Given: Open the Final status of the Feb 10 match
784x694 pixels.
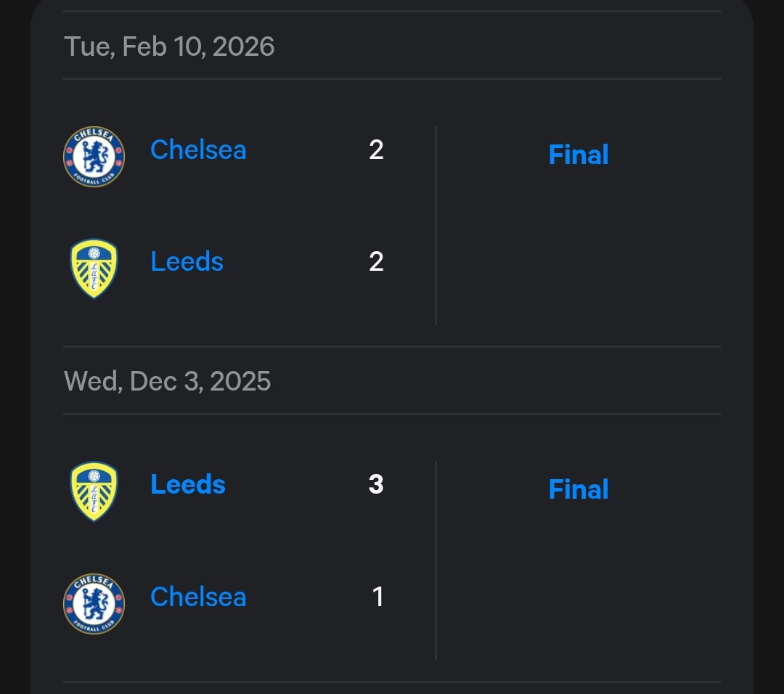Looking at the screenshot, I should 579,155.
